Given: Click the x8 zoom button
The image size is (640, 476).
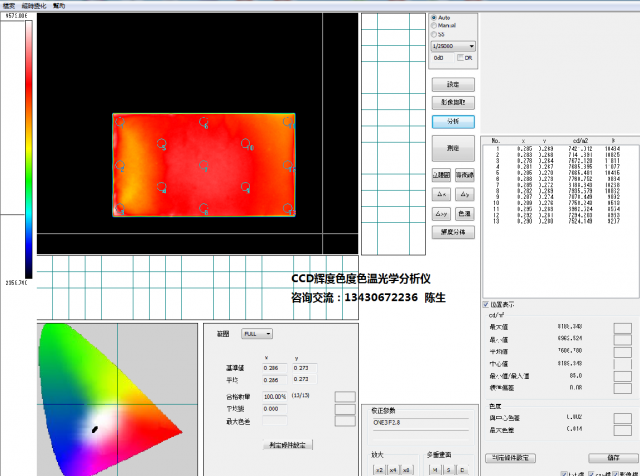Looking at the screenshot, I should [x=406, y=469].
